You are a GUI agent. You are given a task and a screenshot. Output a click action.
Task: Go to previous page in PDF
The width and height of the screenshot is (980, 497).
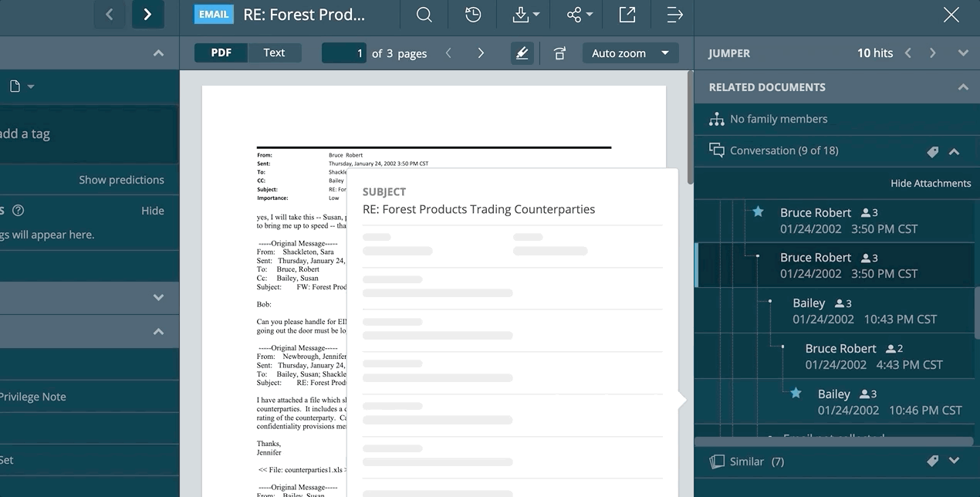pyautogui.click(x=448, y=53)
